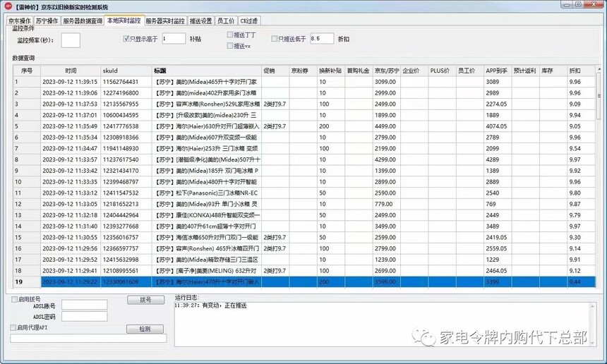Click the 预计返利 column header
Screen dimensions: 607x364
[526, 71]
